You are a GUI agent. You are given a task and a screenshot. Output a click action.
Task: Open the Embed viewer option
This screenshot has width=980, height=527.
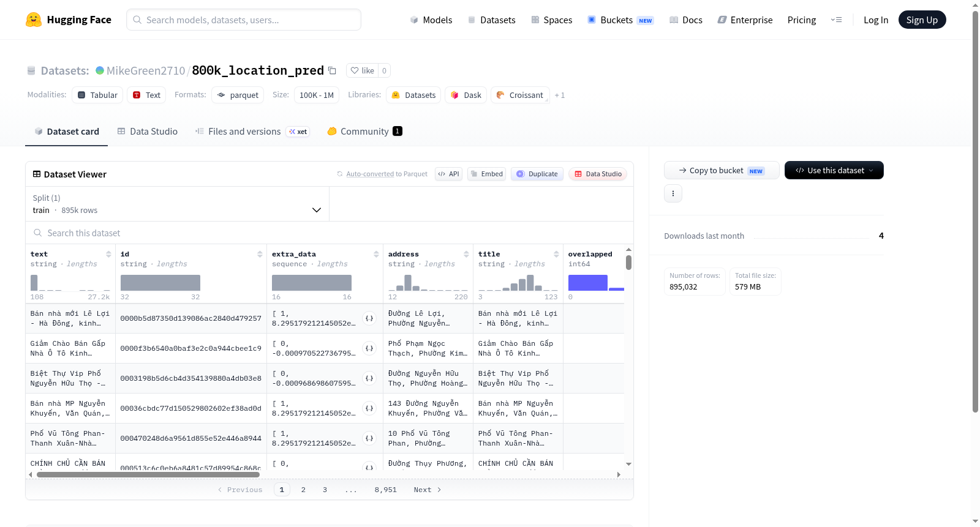click(486, 174)
